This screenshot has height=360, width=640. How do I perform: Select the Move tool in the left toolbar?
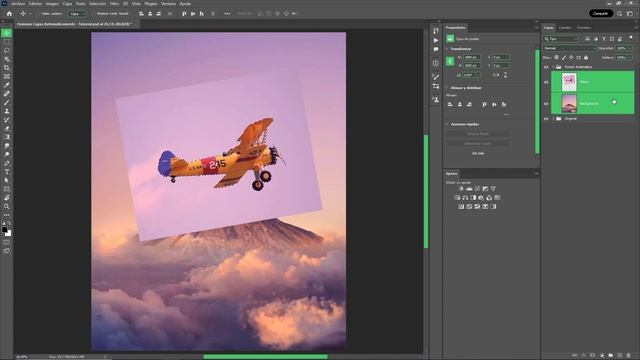7,33
